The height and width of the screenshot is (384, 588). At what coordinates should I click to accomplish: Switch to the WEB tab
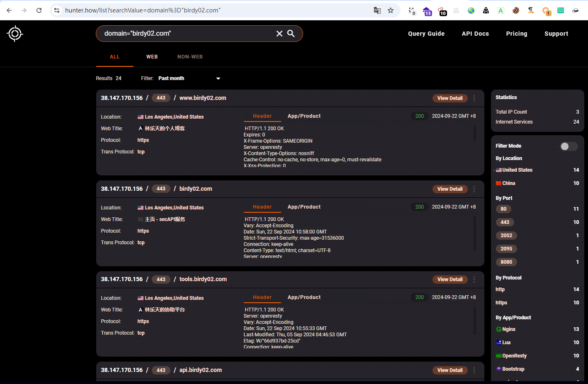(152, 57)
